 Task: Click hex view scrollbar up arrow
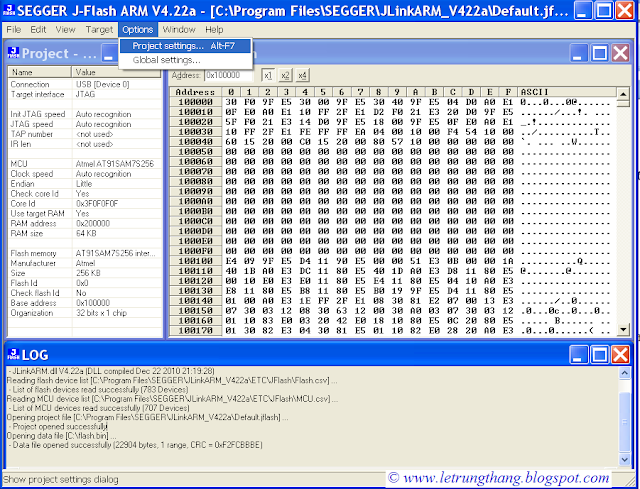[x=623, y=94]
